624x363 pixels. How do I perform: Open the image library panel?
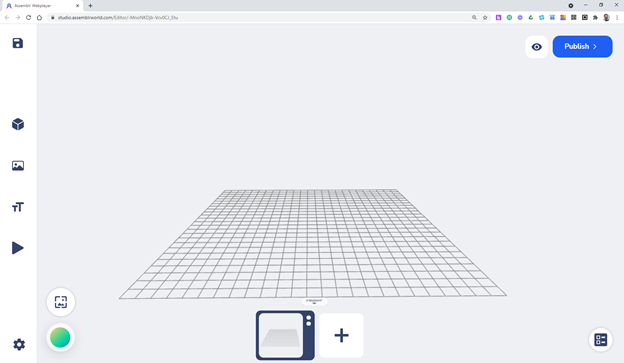click(18, 166)
